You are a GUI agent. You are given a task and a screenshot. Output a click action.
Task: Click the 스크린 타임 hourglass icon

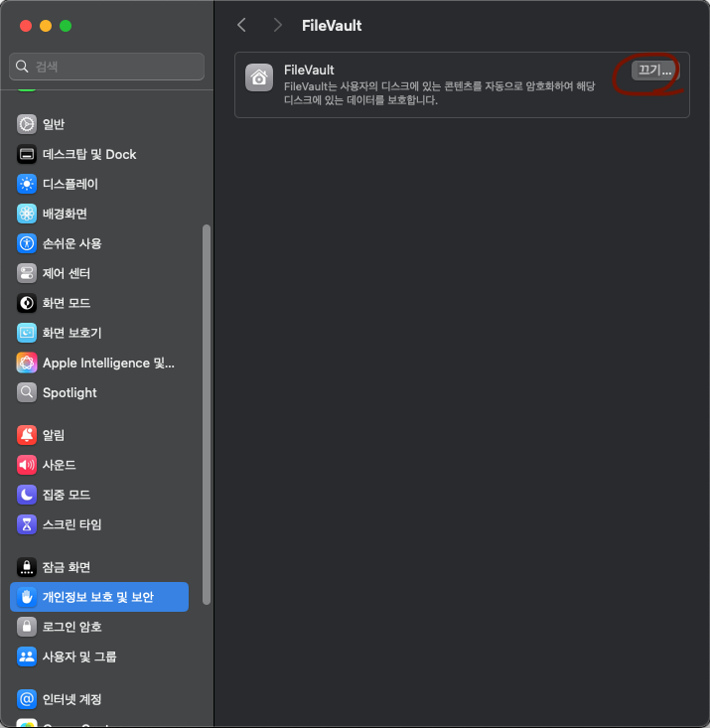[x=27, y=523]
